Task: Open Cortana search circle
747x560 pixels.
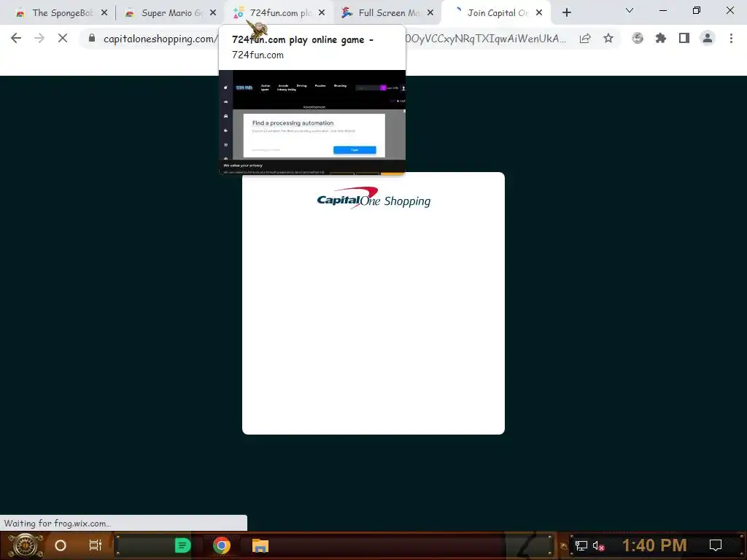Action: [x=61, y=545]
